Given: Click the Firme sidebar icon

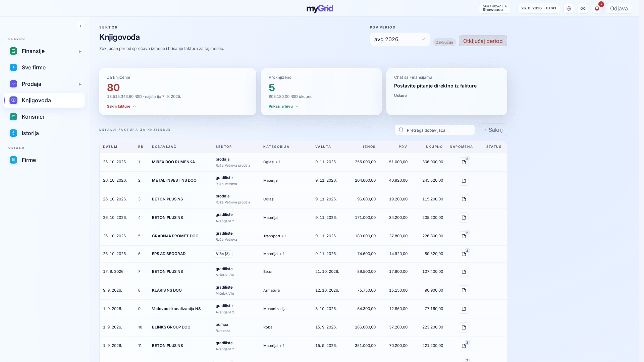Looking at the screenshot, I should click(13, 160).
